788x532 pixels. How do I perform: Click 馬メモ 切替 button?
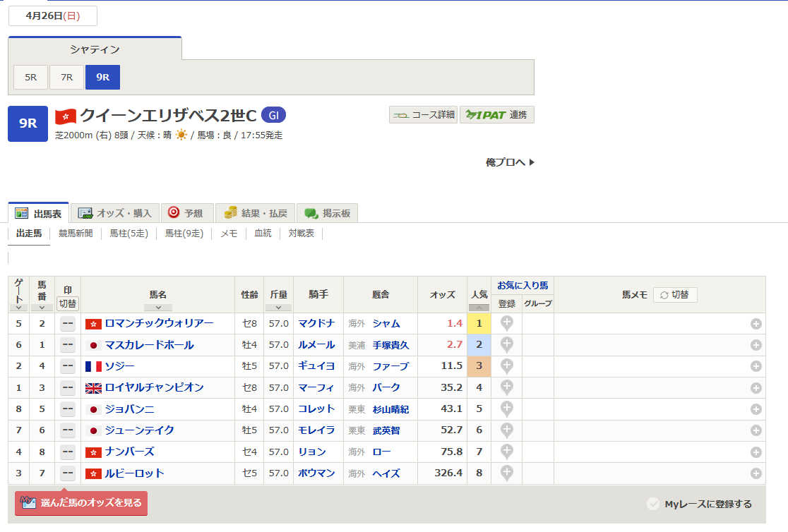tap(675, 295)
